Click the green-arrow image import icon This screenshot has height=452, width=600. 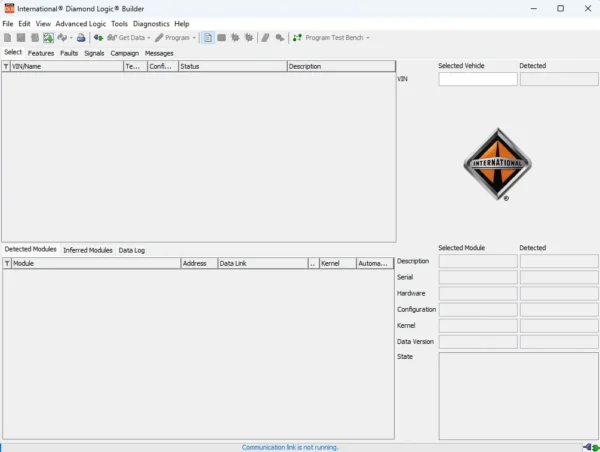(48, 38)
